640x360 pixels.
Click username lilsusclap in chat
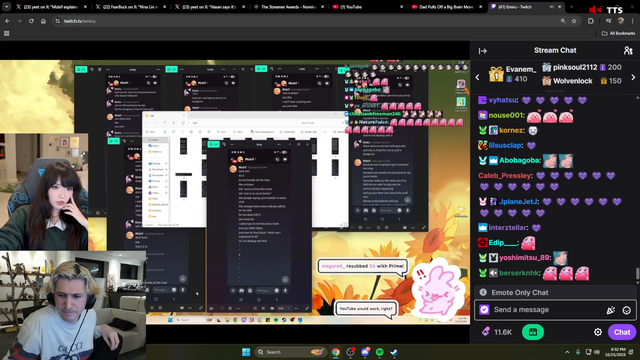[505, 145]
